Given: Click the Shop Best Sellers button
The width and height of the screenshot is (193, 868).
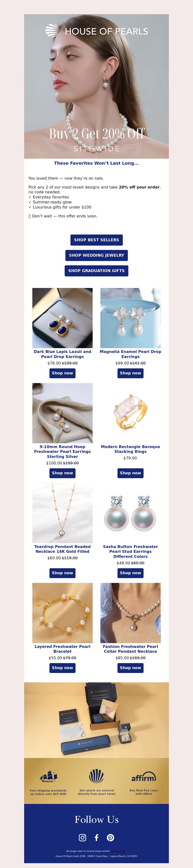Looking at the screenshot, I should tap(96, 240).
